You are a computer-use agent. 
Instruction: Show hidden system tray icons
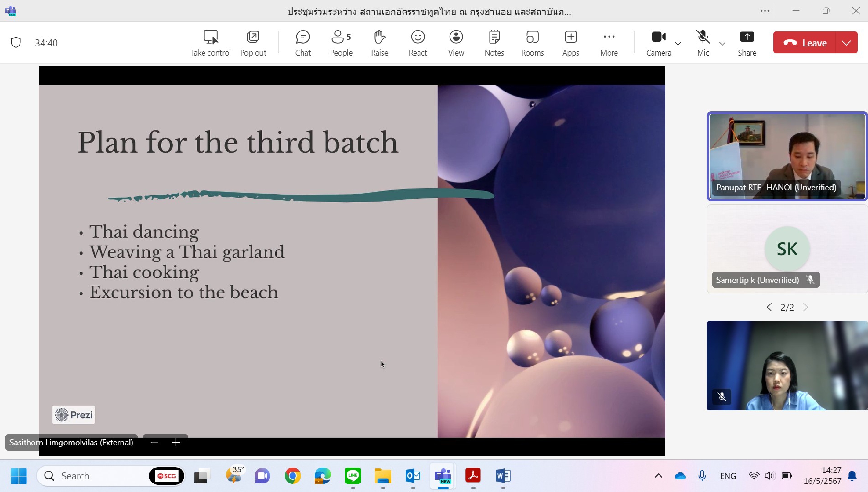pyautogui.click(x=658, y=476)
